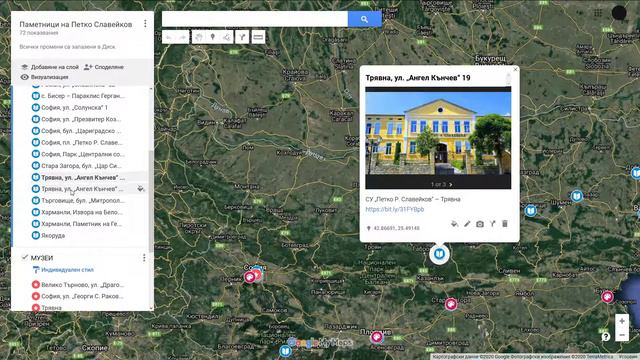
Task: Open the help question mark button
Action: click(606, 337)
